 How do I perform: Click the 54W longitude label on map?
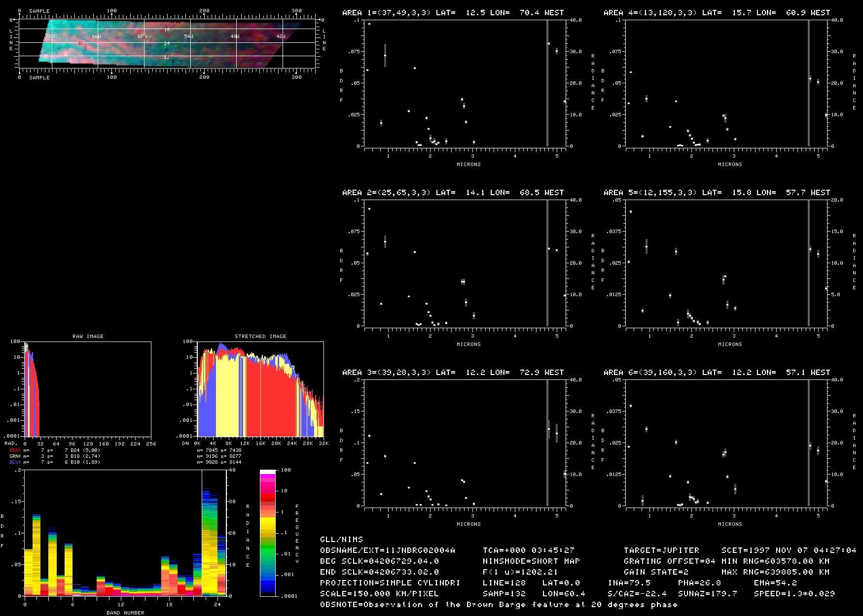(x=188, y=36)
